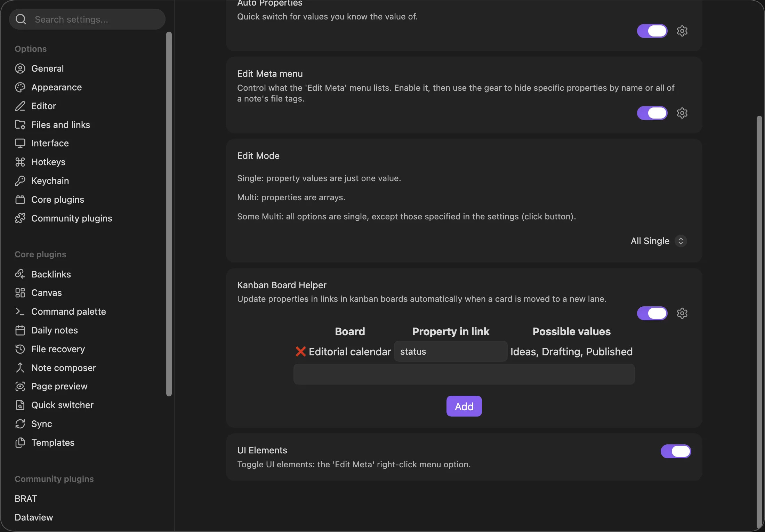Click the empty new board input field
Image resolution: width=765 pixels, height=532 pixels.
464,374
